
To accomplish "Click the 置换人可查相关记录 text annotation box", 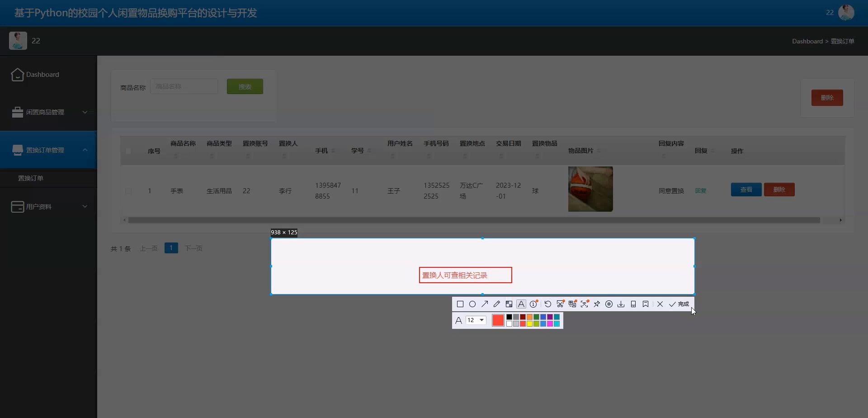I will tap(465, 275).
